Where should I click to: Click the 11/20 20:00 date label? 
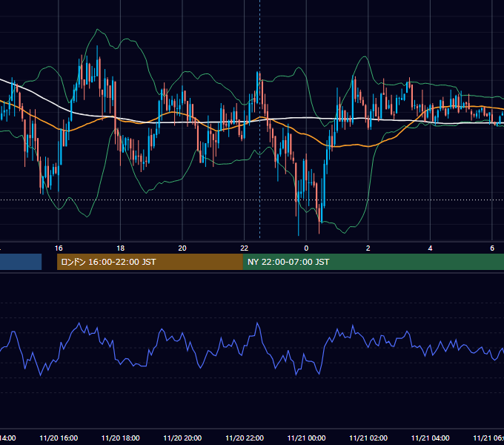coord(182,438)
